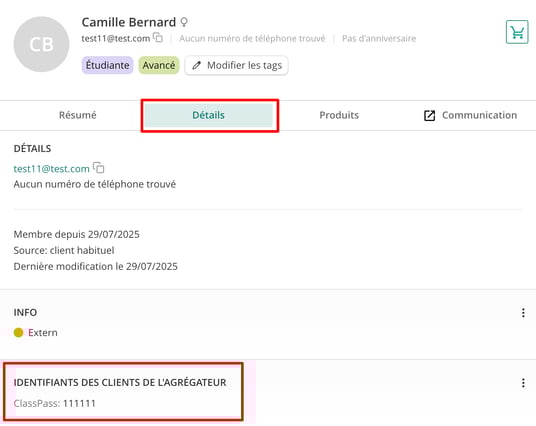The height and width of the screenshot is (426, 536).
Task: Click the external link icon beside Communication
Action: (429, 116)
